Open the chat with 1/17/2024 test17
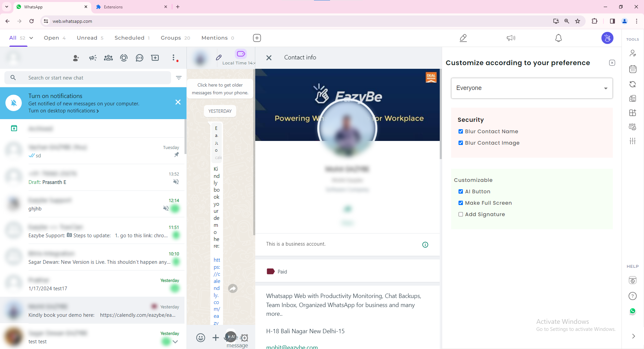Screen dimensions: 644x349 (92, 284)
